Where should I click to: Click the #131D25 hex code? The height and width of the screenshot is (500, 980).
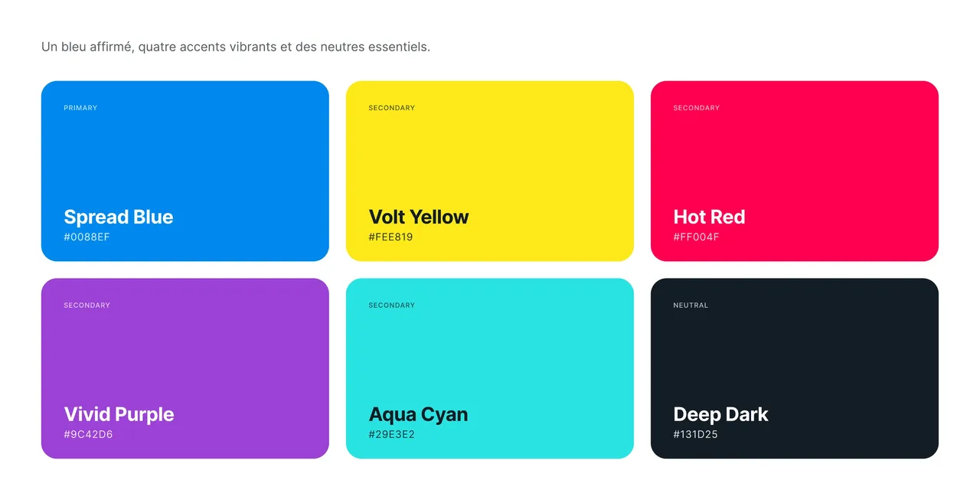click(696, 435)
